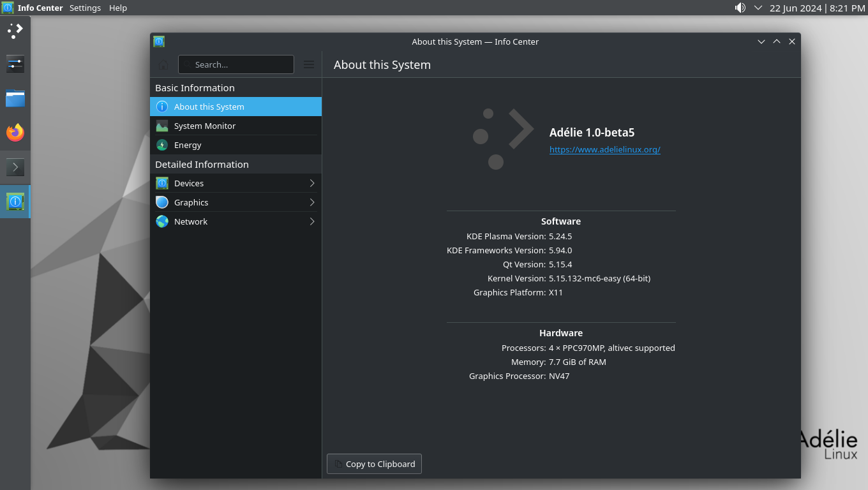Open the Help menu
The image size is (868, 490).
point(118,8)
